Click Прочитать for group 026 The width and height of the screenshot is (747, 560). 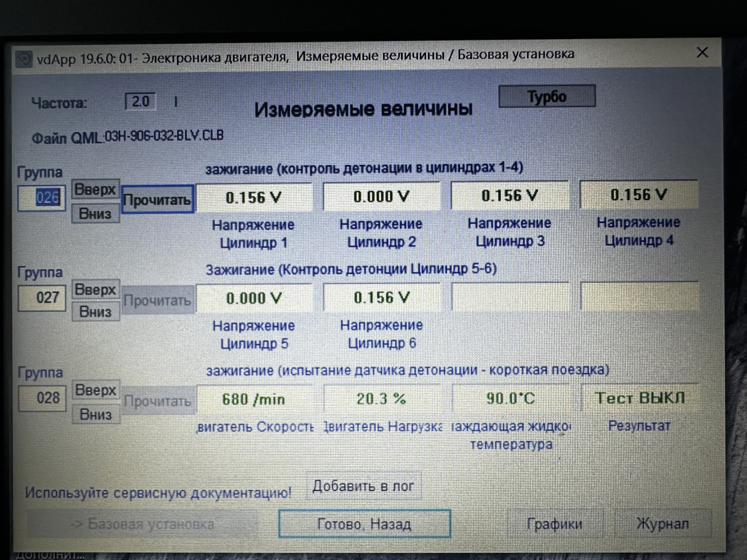tap(157, 199)
